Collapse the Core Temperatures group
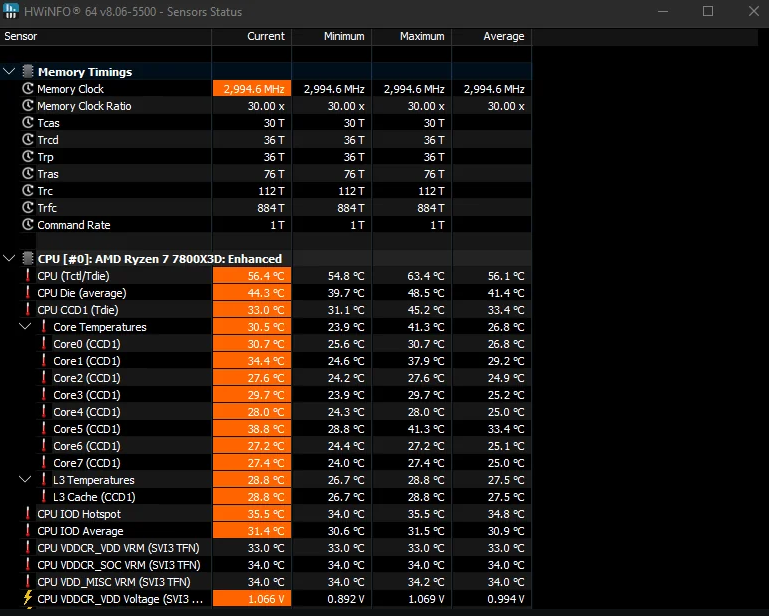The height and width of the screenshot is (616, 769). click(26, 327)
